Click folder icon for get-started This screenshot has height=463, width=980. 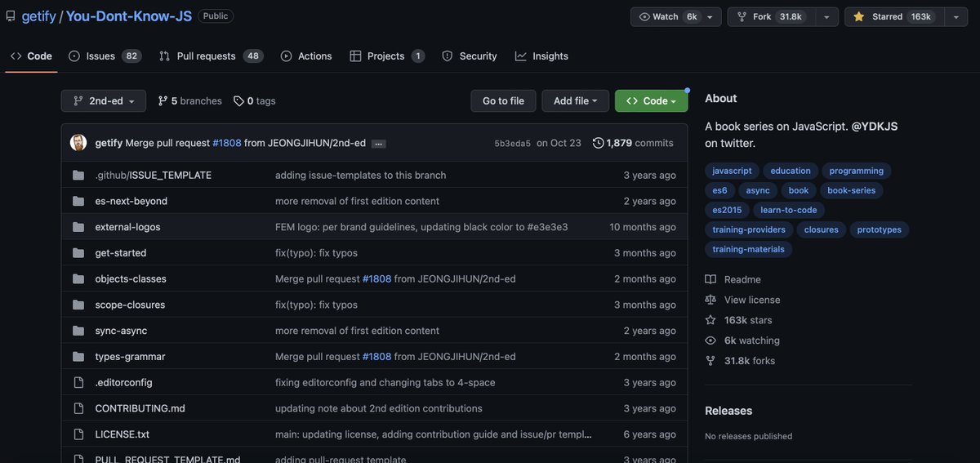coord(78,253)
